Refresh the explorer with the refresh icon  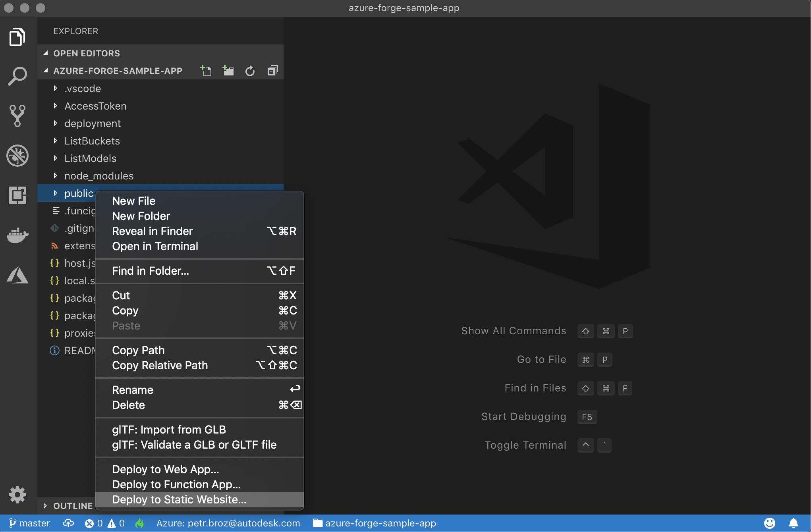click(250, 71)
